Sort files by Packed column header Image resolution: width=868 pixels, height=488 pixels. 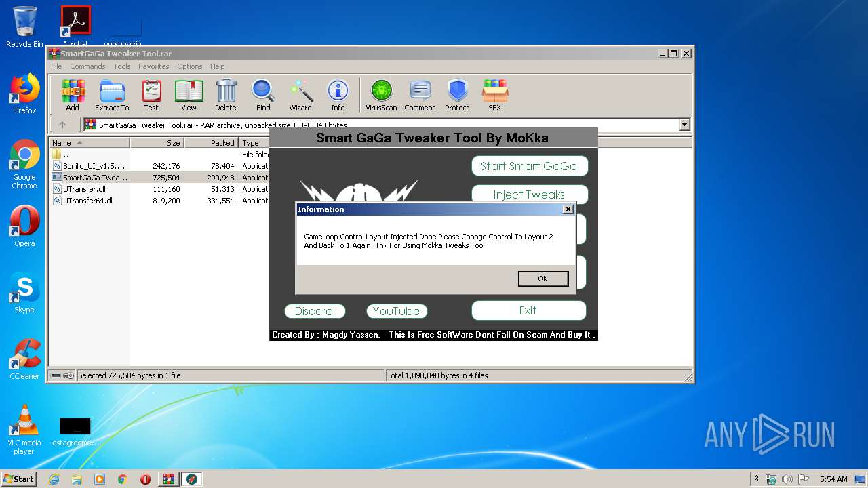211,143
